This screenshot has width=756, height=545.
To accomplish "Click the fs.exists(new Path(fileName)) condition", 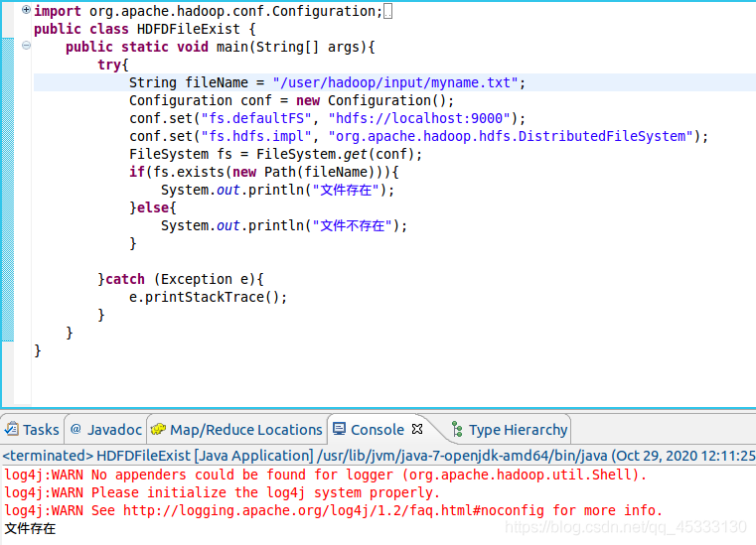I will click(x=272, y=172).
